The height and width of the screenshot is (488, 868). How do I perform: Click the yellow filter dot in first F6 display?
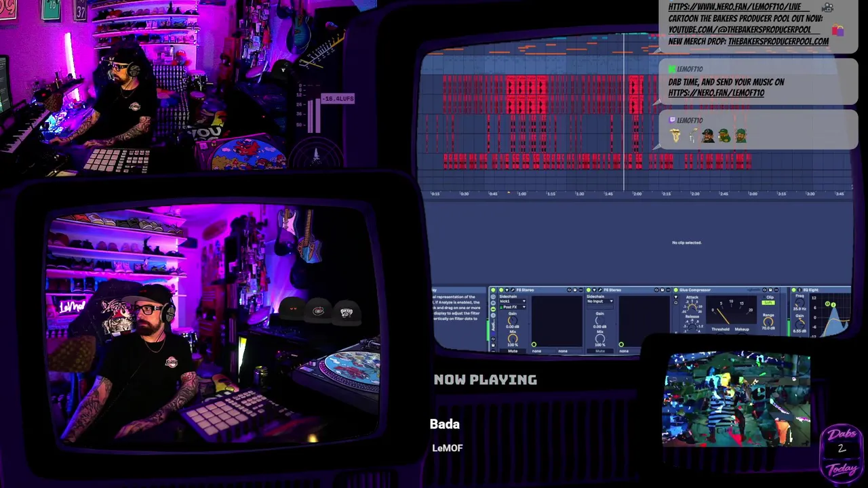click(x=534, y=344)
